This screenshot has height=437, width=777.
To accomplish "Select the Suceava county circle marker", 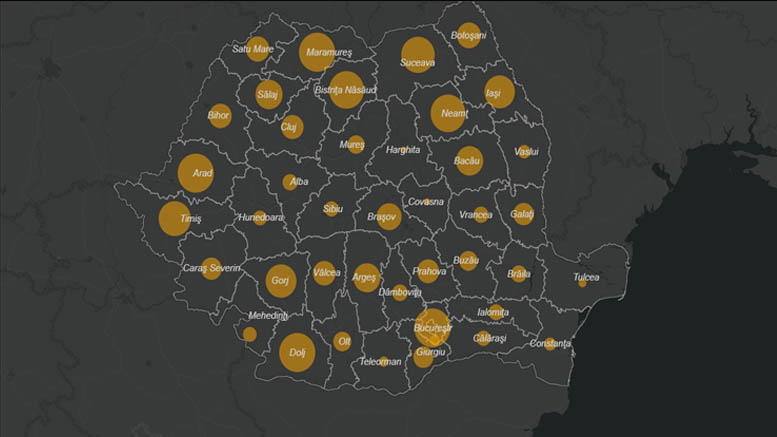I will (418, 55).
